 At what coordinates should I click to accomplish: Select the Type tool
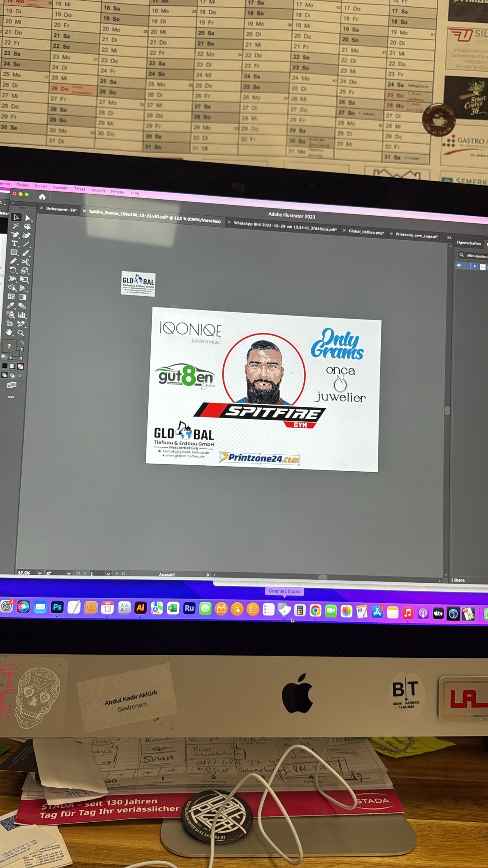click(x=14, y=243)
